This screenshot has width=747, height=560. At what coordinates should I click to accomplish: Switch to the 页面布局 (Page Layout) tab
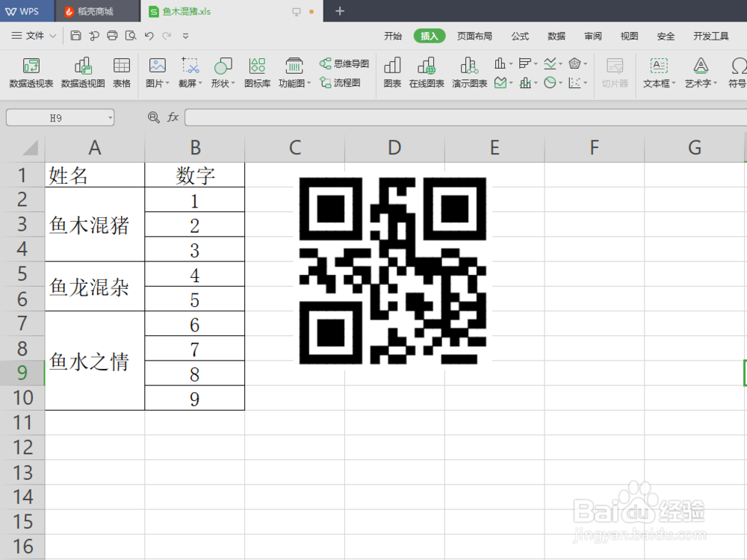(x=474, y=36)
